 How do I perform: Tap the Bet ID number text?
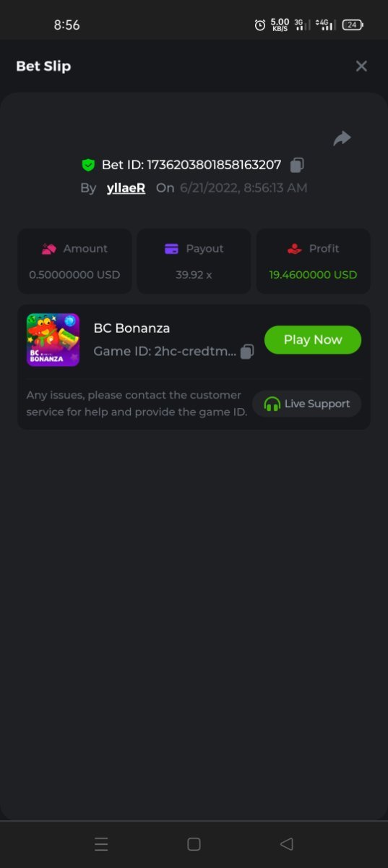point(214,165)
